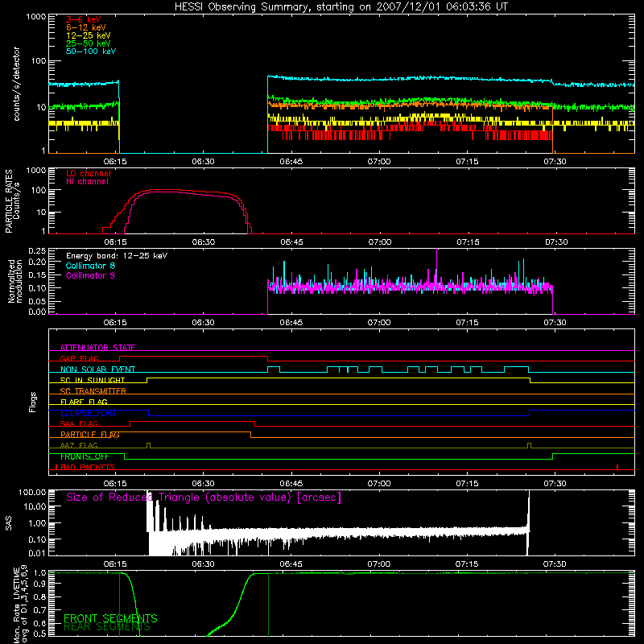Click the Size of Reduced Triangle title
The width and height of the screenshot is (644, 644).
[204, 497]
